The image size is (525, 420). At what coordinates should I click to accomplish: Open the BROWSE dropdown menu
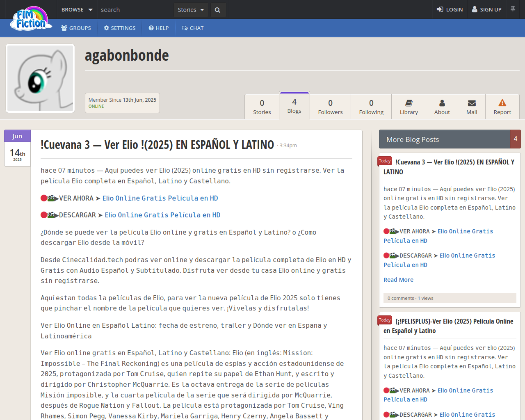click(77, 9)
